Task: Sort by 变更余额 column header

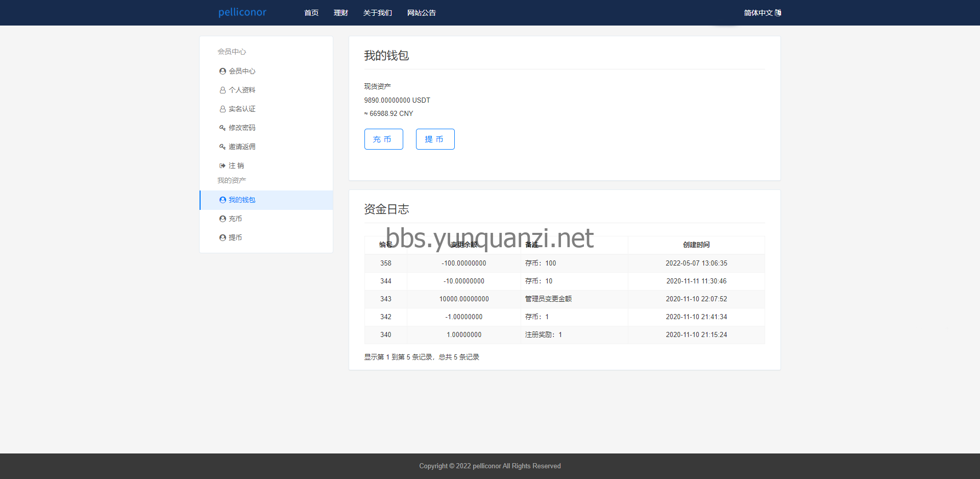Action: 464,245
